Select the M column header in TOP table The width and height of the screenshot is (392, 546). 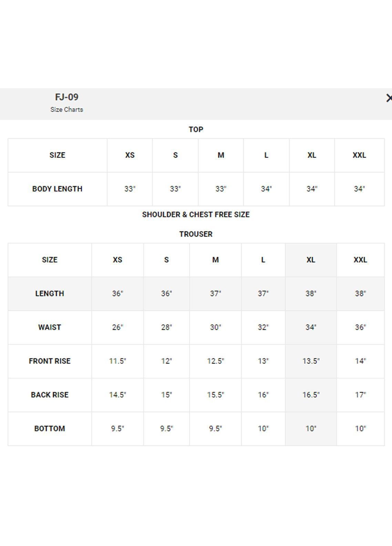click(x=221, y=155)
